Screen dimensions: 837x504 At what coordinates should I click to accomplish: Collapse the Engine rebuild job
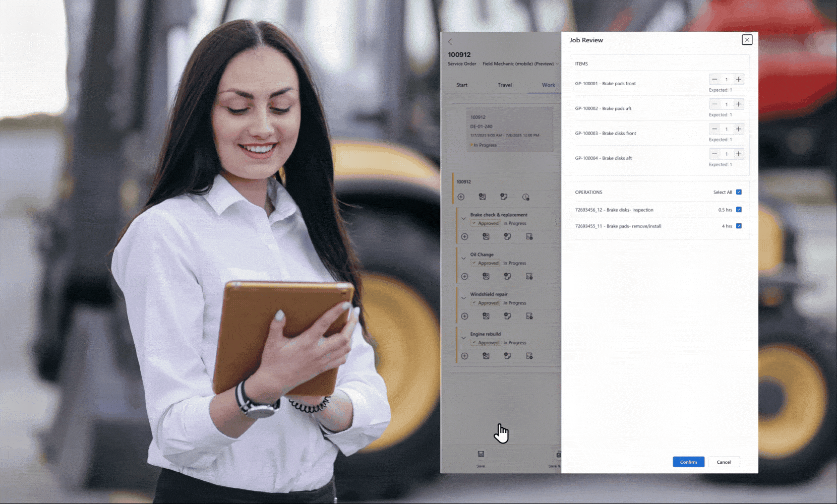pos(463,338)
